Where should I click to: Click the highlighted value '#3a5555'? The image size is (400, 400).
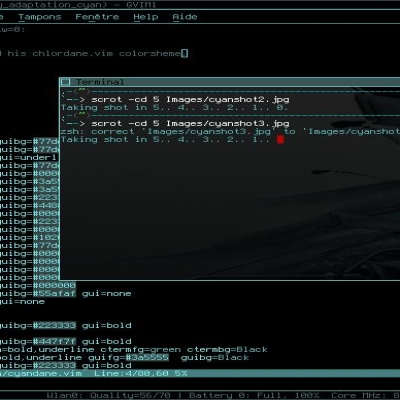point(147,358)
